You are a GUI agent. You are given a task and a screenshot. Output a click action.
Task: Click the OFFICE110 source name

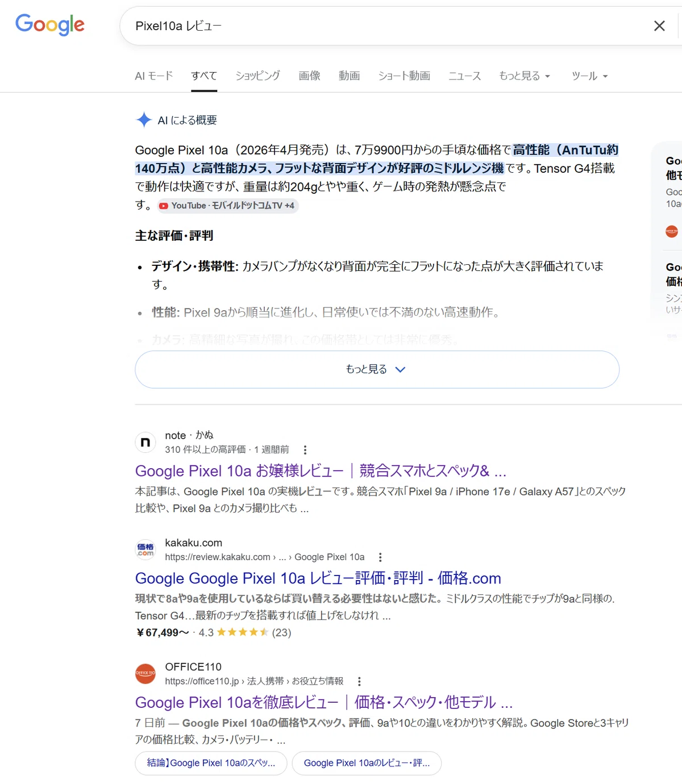coord(193,667)
